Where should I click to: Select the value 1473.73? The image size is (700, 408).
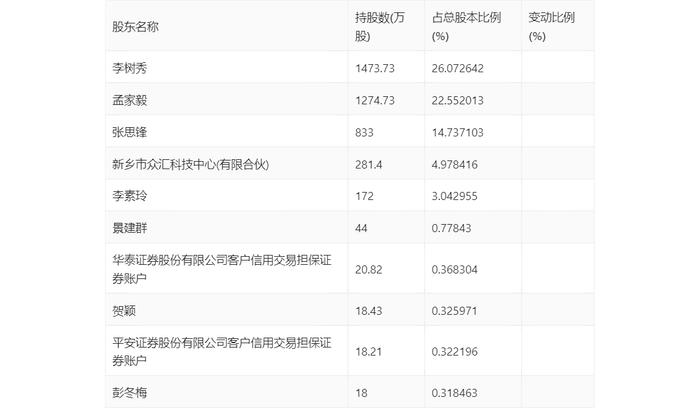pos(375,68)
